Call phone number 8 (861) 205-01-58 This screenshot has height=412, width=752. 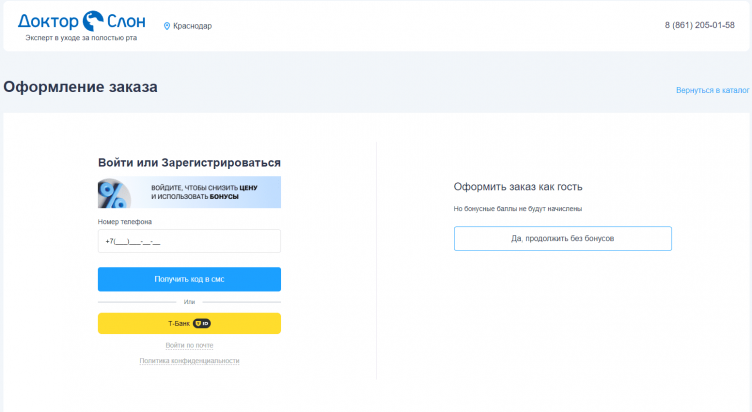click(x=699, y=25)
